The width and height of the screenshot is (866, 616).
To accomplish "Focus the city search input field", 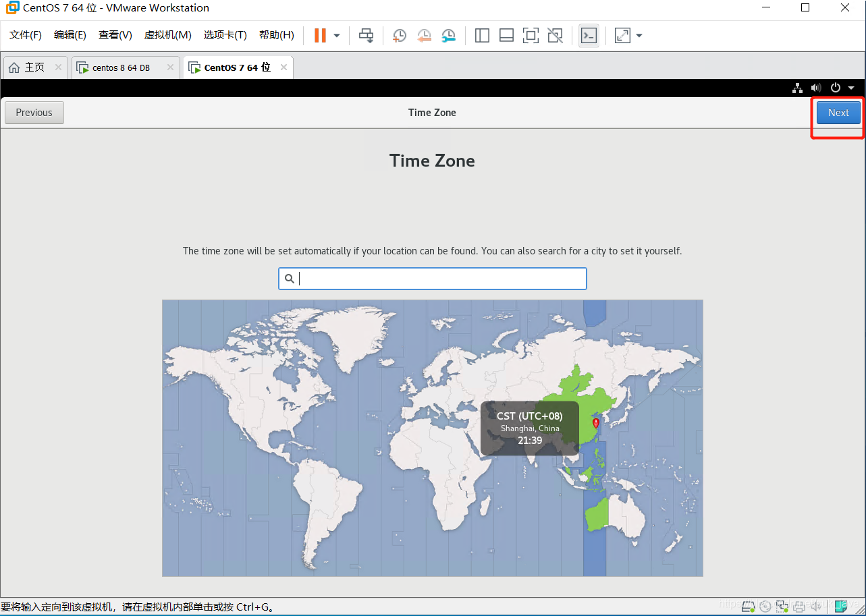I will 433,279.
